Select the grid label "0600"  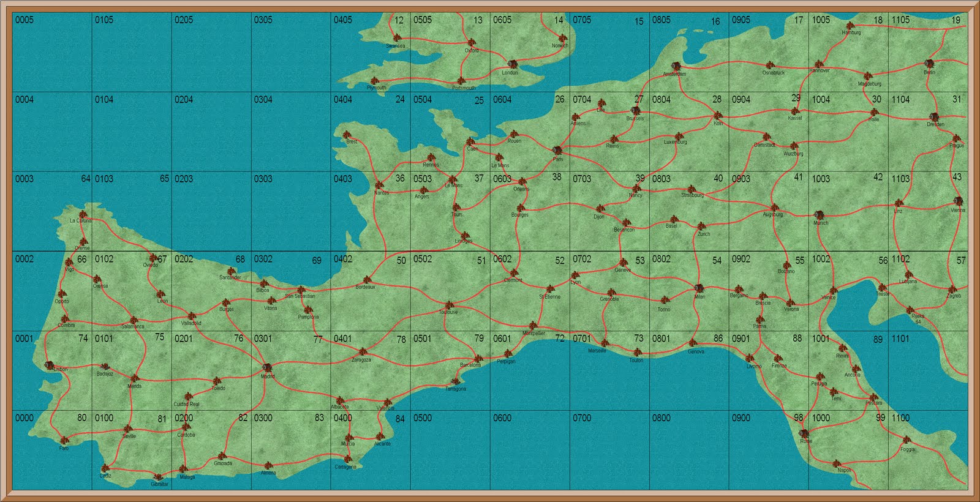502,418
